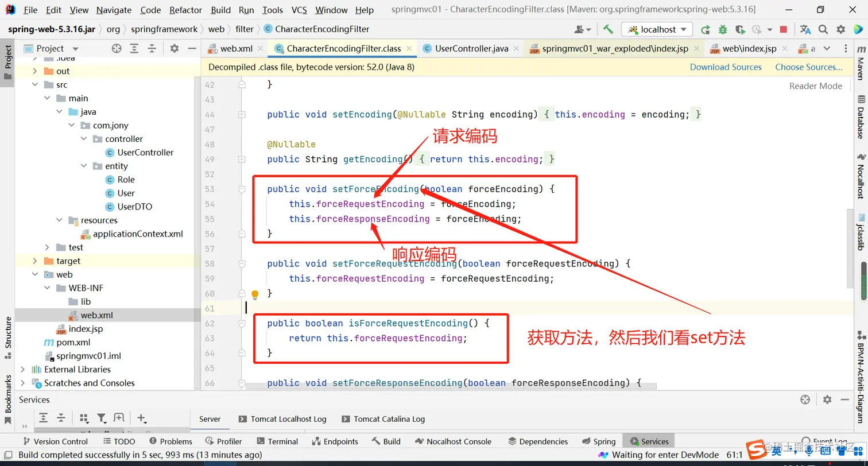Select opened file locator in Project panel
This screenshot has width=868, height=466.
point(117,49)
